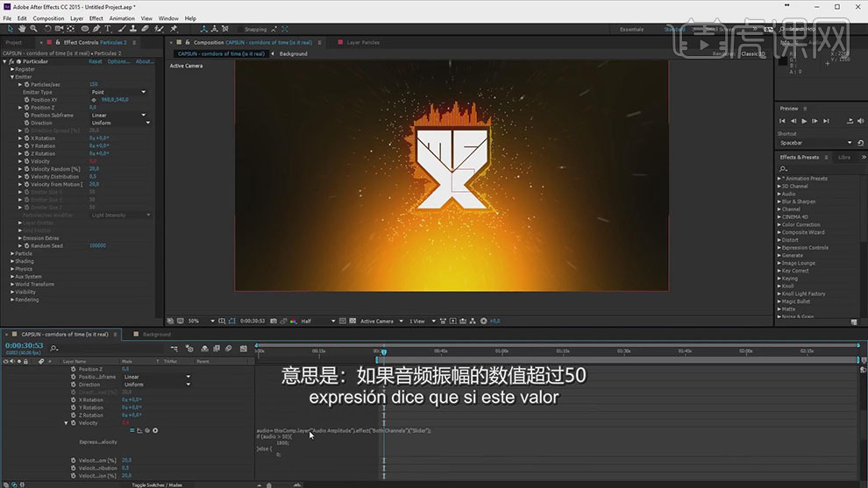Open the 1 View layout dropdown
This screenshot has height=488, width=868.
pos(423,321)
